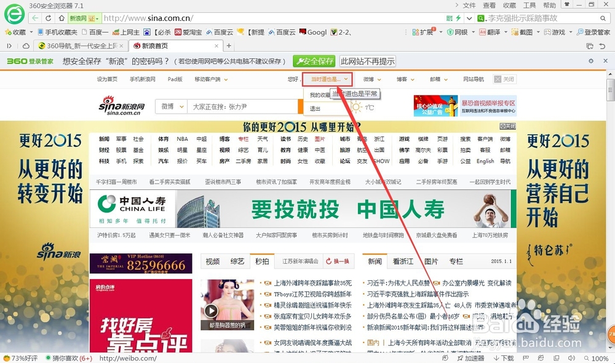615x364 pixels.
Task: Select the 综艺 tab in video section
Action: (237, 261)
